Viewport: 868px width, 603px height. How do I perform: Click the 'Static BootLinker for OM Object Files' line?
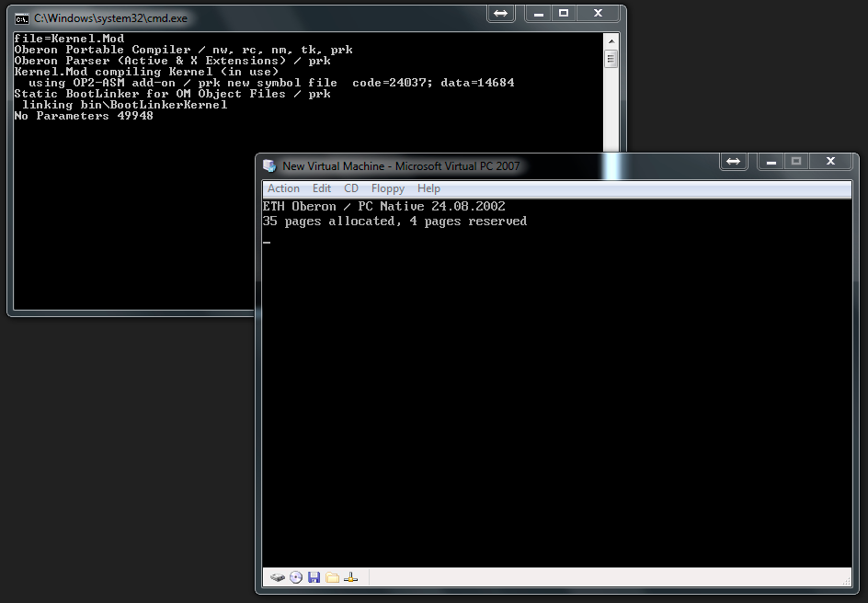(x=172, y=94)
